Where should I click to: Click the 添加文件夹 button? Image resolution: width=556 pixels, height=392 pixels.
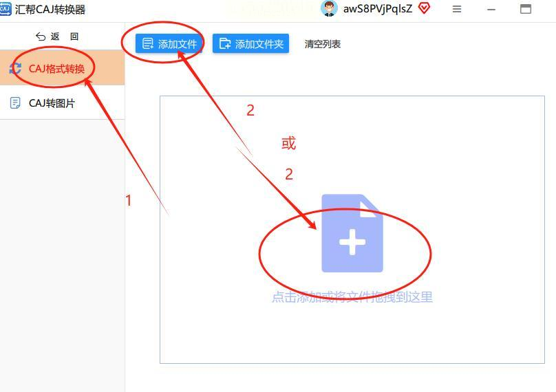click(x=250, y=43)
